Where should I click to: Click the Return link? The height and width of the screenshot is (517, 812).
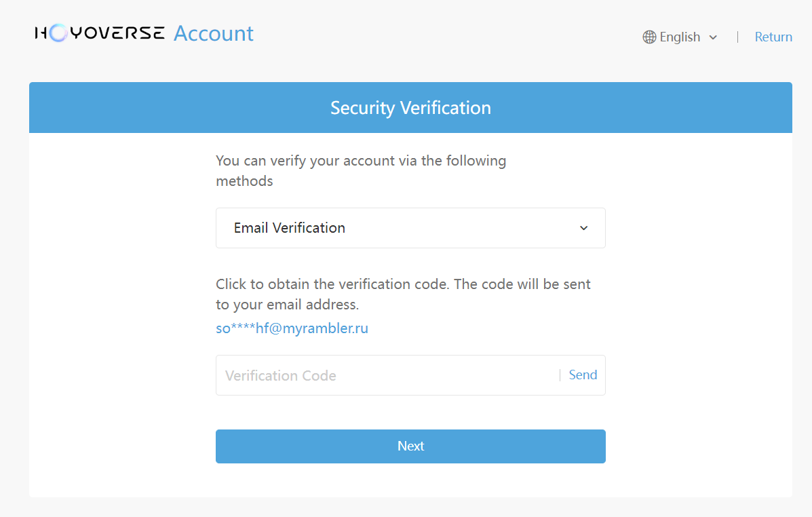(x=773, y=37)
